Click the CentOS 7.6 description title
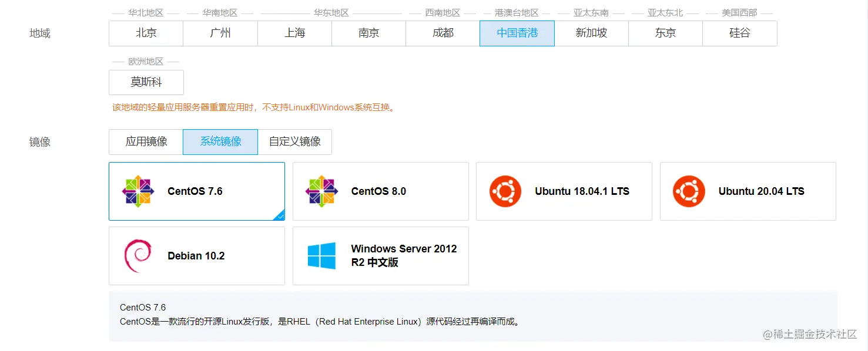 [143, 308]
